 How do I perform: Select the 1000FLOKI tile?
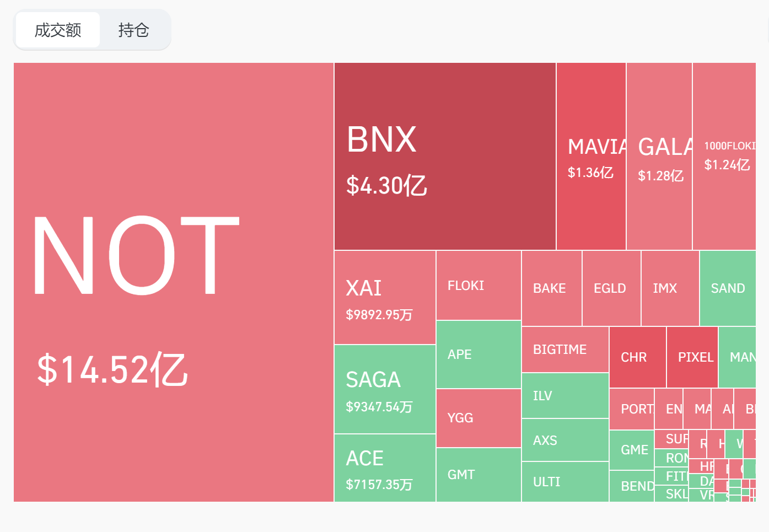click(724, 156)
